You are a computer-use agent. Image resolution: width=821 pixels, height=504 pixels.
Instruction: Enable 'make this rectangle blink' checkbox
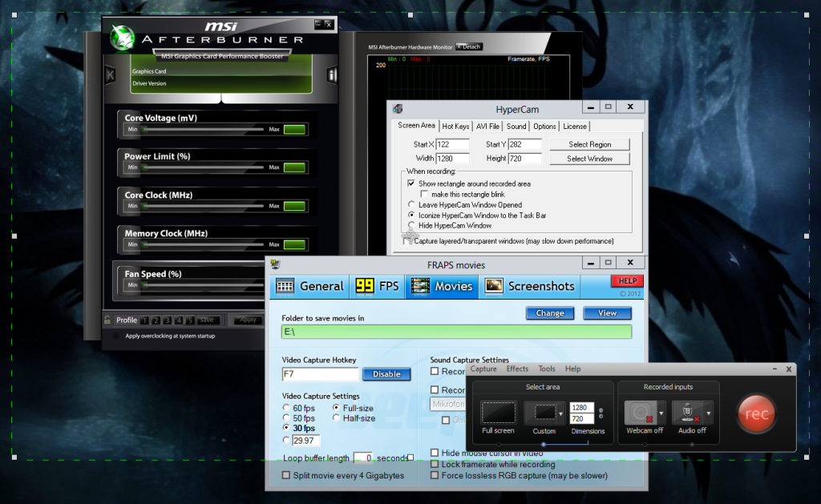[425, 195]
